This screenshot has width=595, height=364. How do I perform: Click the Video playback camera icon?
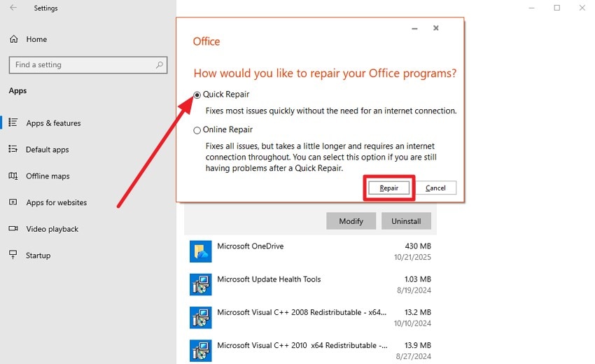coord(13,228)
